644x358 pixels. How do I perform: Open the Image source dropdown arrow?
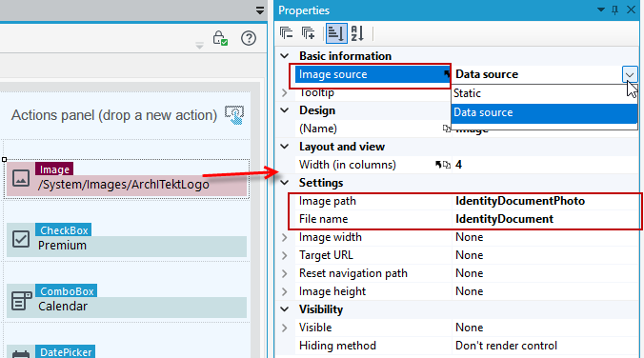[630, 74]
